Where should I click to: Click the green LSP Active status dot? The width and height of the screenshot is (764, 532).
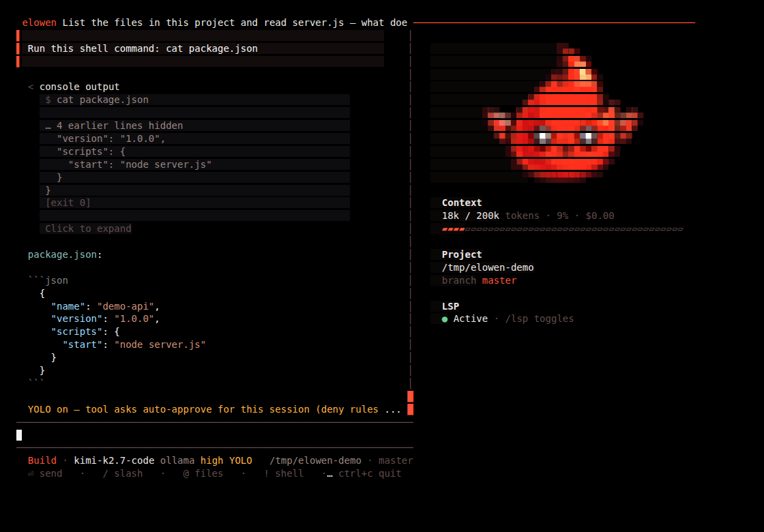pyautogui.click(x=445, y=319)
